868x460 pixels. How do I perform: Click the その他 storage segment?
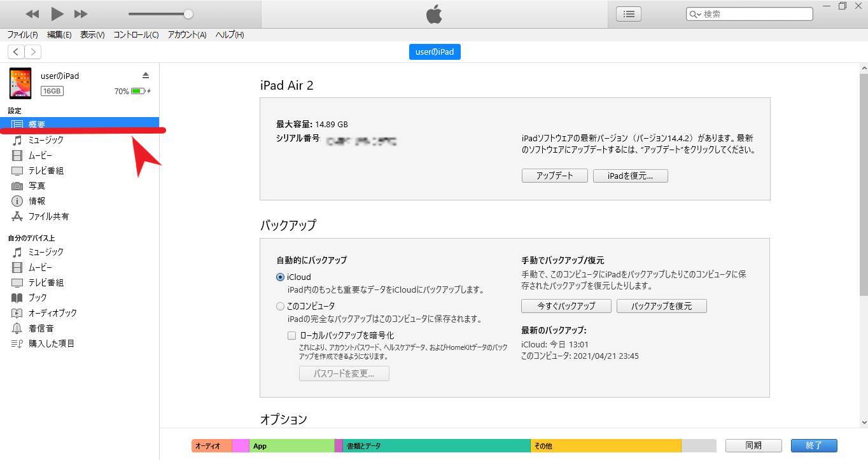pyautogui.click(x=606, y=446)
